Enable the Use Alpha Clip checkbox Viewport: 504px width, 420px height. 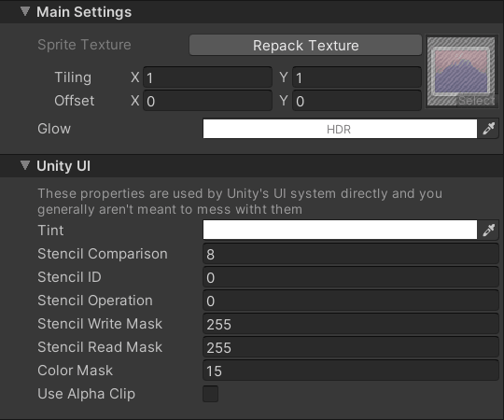click(211, 394)
